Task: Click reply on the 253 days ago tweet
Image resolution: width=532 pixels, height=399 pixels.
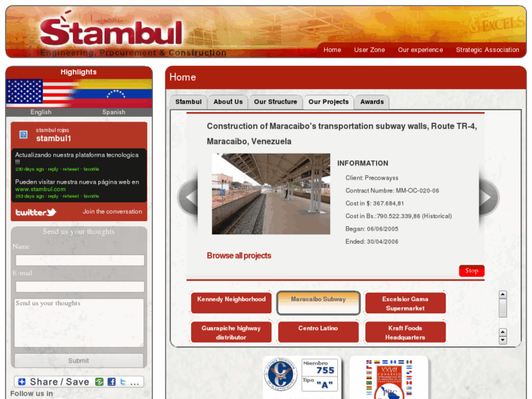Action: coord(53,196)
